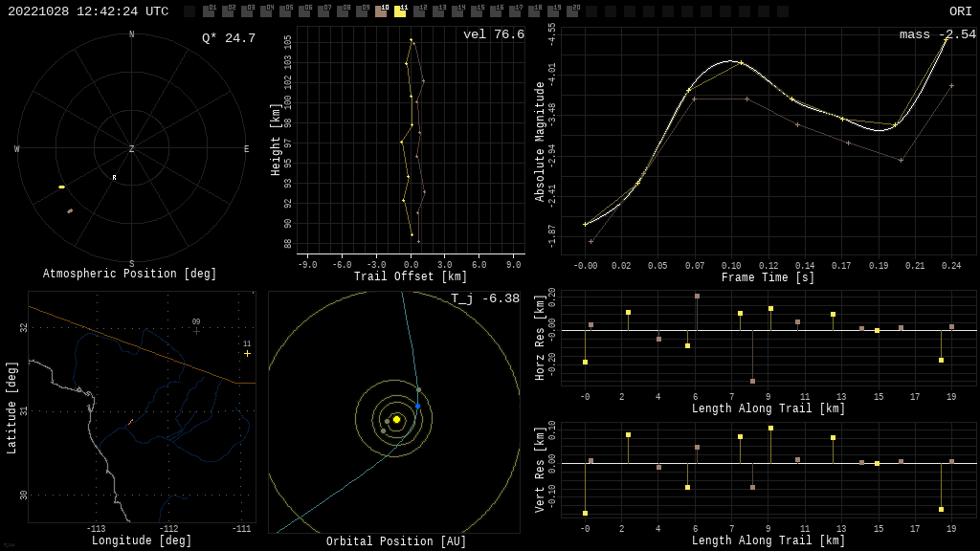Viewport: 980px width, 551px height.
Task: Click the top yellow trail point near 105 km height
Action: click(x=412, y=40)
